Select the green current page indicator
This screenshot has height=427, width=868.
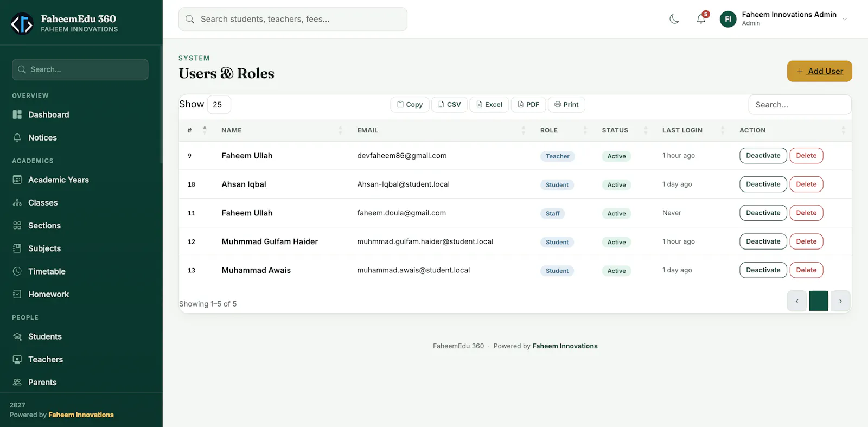pyautogui.click(x=819, y=301)
